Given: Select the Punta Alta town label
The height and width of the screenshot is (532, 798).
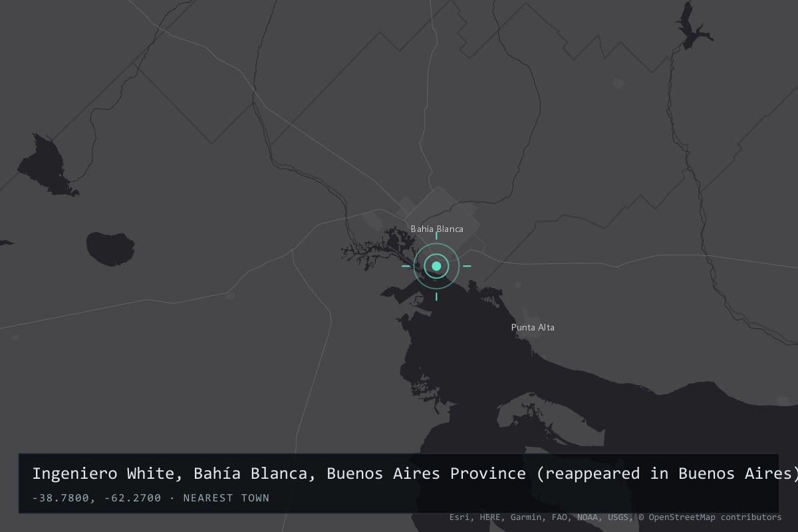Looking at the screenshot, I should 533,327.
